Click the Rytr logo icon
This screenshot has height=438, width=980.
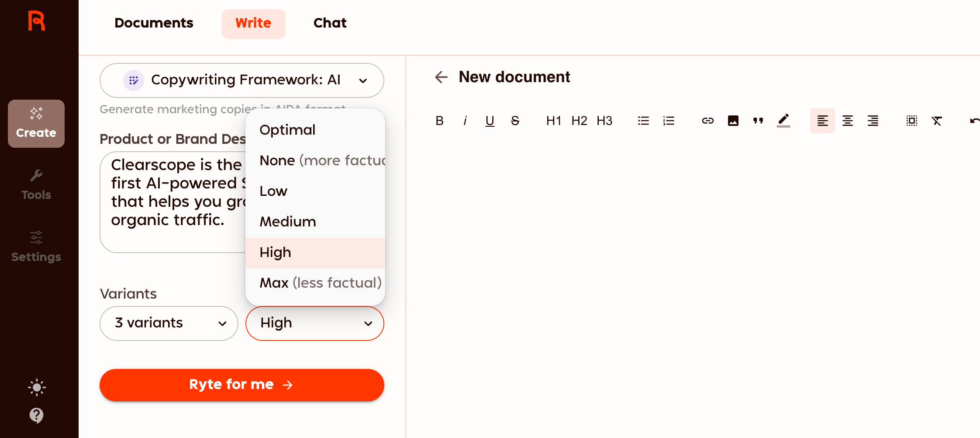(x=37, y=21)
